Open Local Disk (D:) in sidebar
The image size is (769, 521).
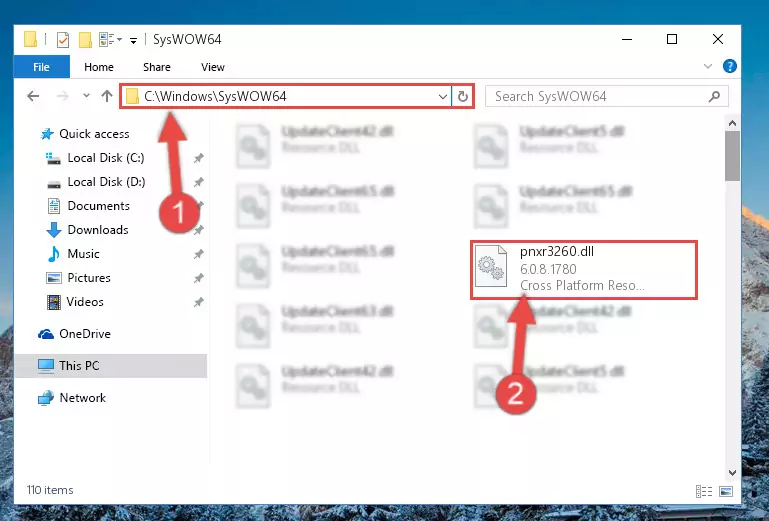[x=106, y=182]
